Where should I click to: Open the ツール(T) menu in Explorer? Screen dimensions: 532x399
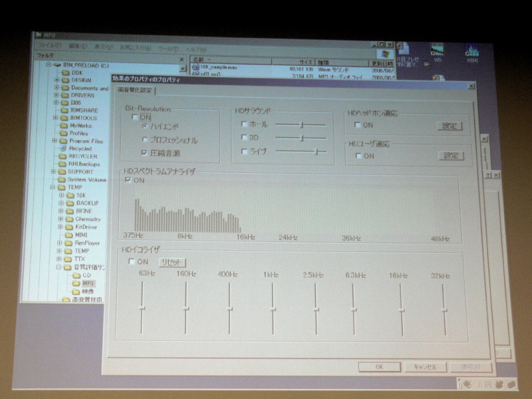168,49
